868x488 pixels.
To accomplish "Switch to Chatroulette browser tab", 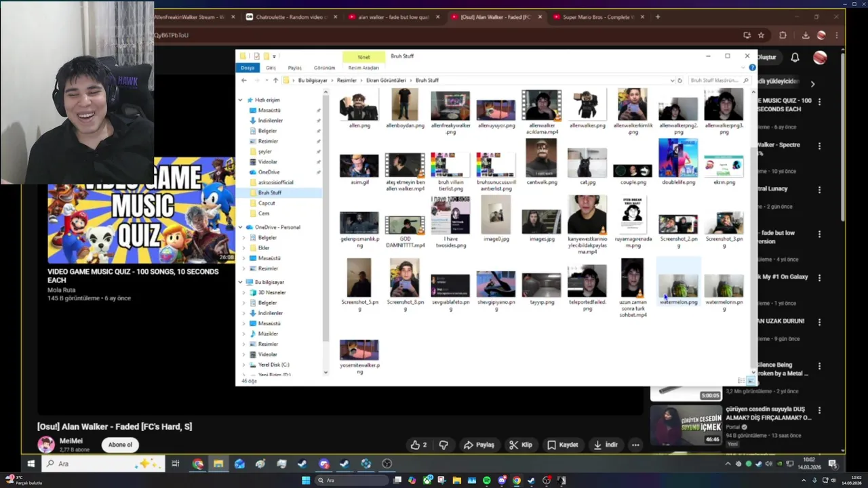I will (292, 17).
